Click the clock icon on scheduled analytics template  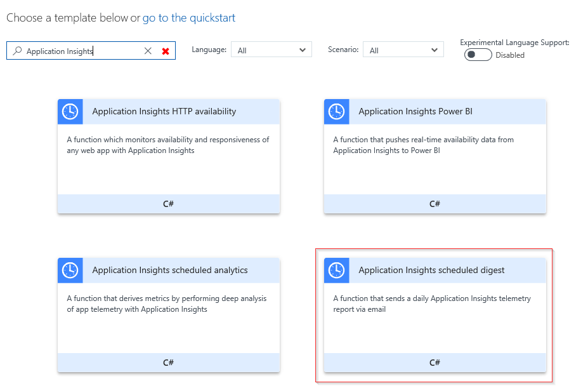70,271
